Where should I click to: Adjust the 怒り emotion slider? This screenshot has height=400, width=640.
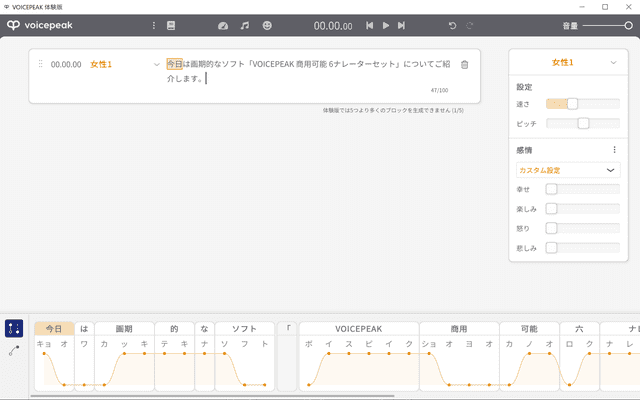pyautogui.click(x=582, y=228)
